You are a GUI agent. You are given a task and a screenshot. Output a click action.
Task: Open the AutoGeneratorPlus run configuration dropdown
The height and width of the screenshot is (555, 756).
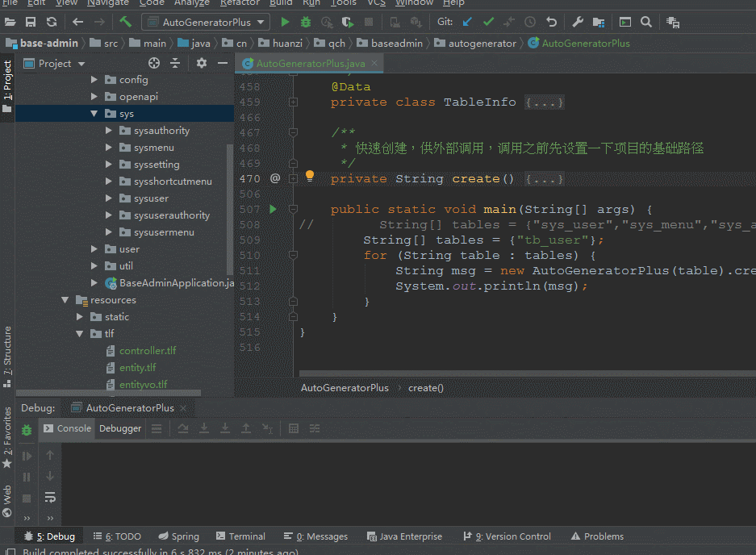click(206, 22)
